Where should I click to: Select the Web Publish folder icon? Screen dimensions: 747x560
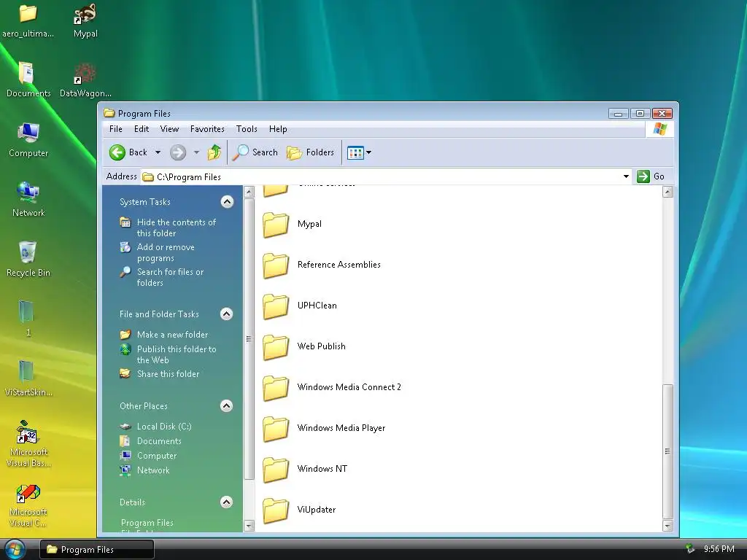(x=276, y=347)
